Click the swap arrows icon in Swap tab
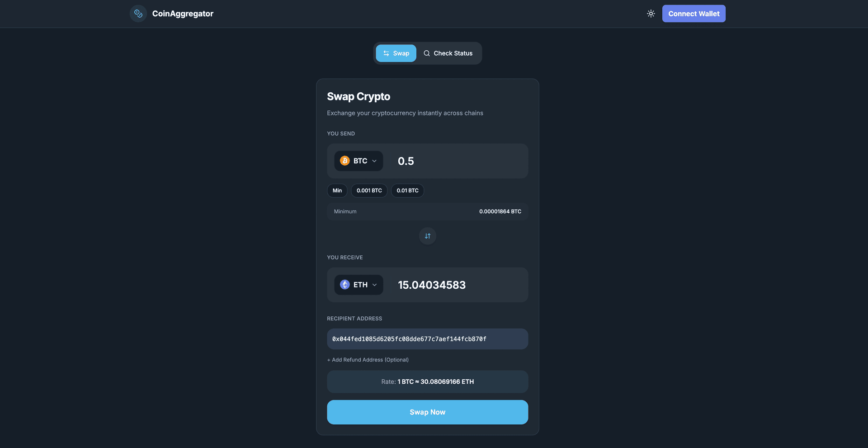The height and width of the screenshot is (448, 868). coord(386,53)
